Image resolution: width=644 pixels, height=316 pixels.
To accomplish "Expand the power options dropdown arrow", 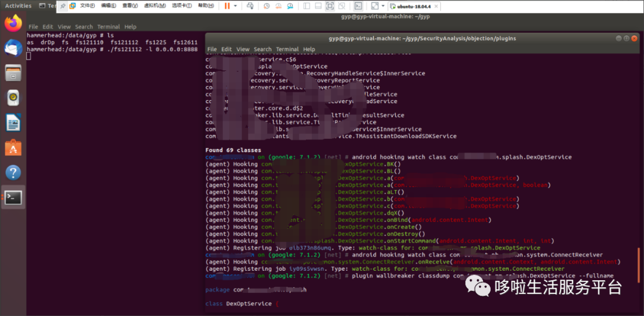I will point(236,6).
